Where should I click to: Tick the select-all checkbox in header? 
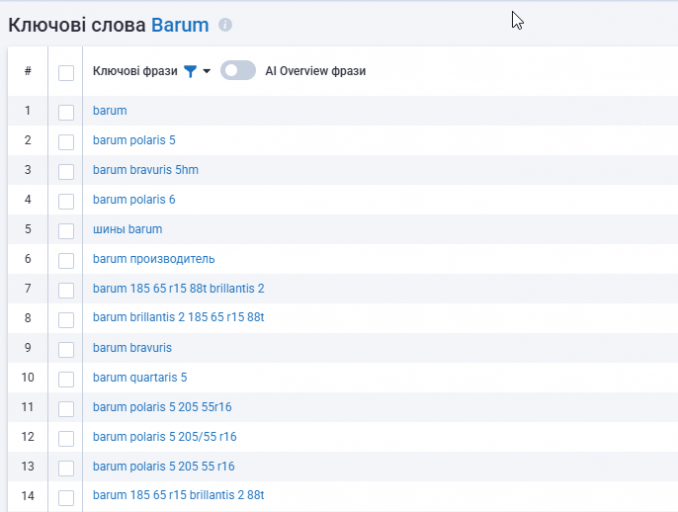click(x=66, y=73)
